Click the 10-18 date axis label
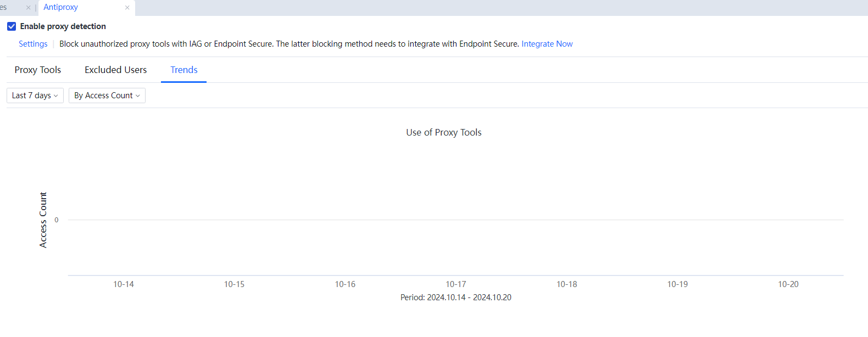Image resolution: width=868 pixels, height=337 pixels. (566, 284)
